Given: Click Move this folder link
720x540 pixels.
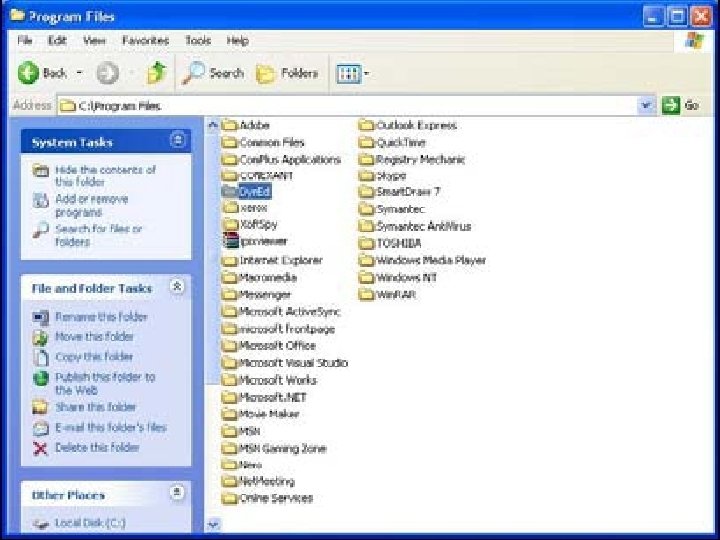Looking at the screenshot, I should 94,337.
